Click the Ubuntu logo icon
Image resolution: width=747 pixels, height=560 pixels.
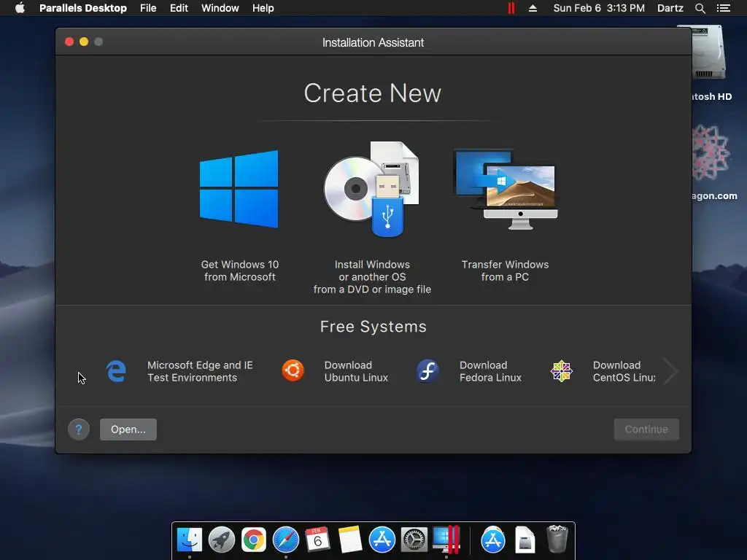[293, 370]
